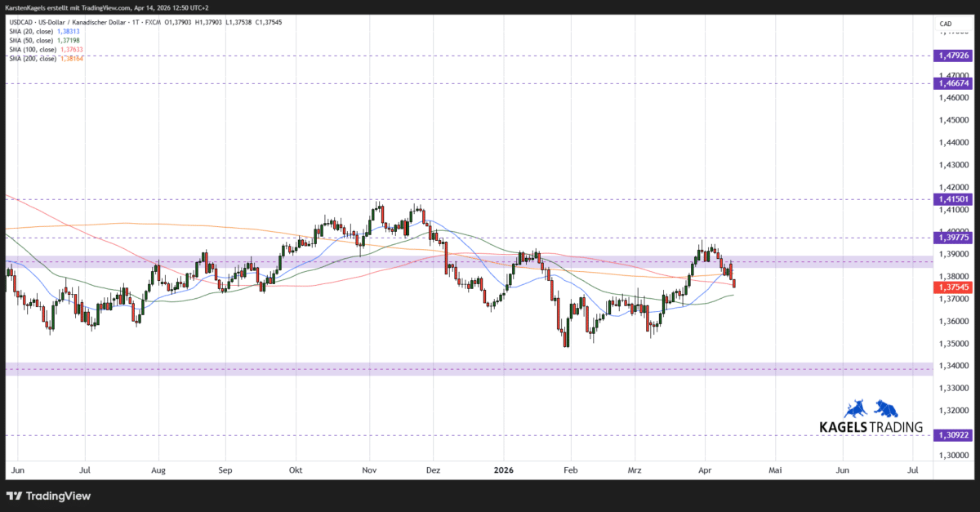Open the 1T timeframe selector in legend
This screenshot has height=512, width=980.
[135, 22]
